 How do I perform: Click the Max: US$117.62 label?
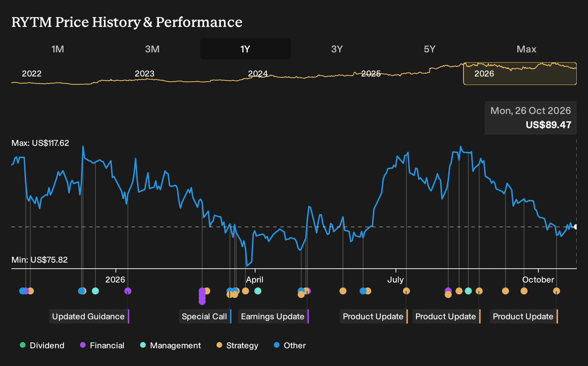pyautogui.click(x=40, y=143)
